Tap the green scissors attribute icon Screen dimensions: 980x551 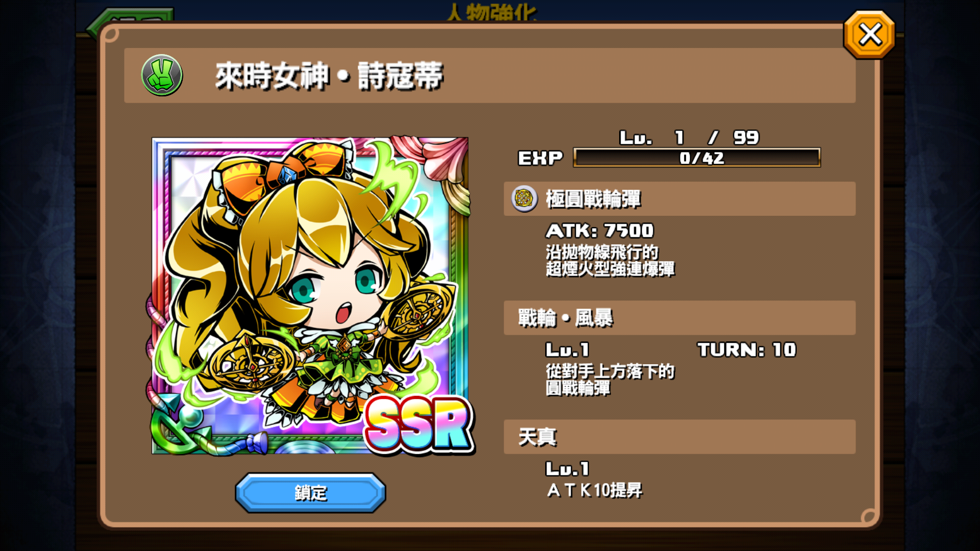coord(162,76)
